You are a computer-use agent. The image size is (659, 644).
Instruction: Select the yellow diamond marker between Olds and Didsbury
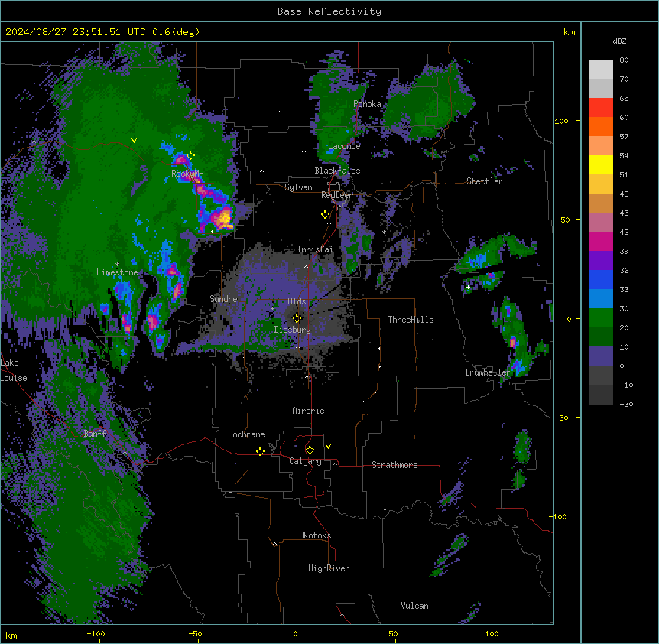(297, 318)
